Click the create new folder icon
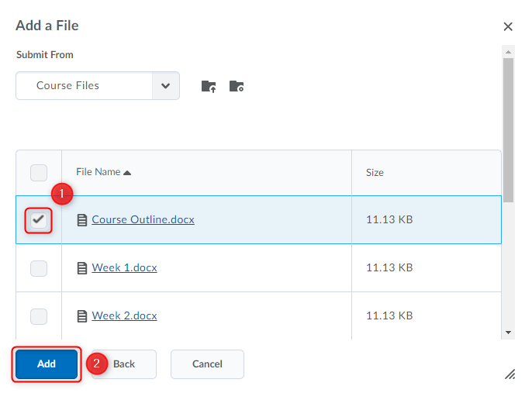The height and width of the screenshot is (393, 532). (x=237, y=86)
